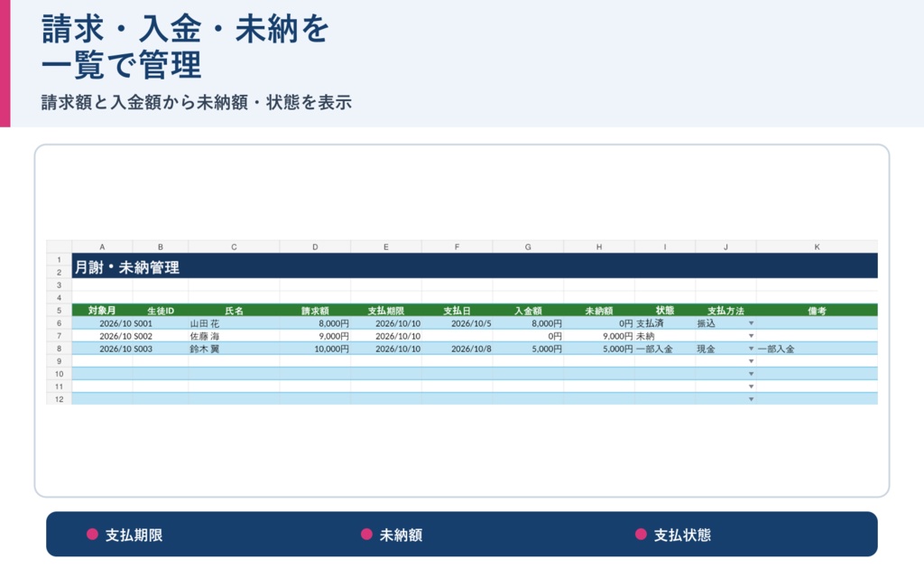Select row number 12 header
The image size is (924, 578).
click(59, 399)
